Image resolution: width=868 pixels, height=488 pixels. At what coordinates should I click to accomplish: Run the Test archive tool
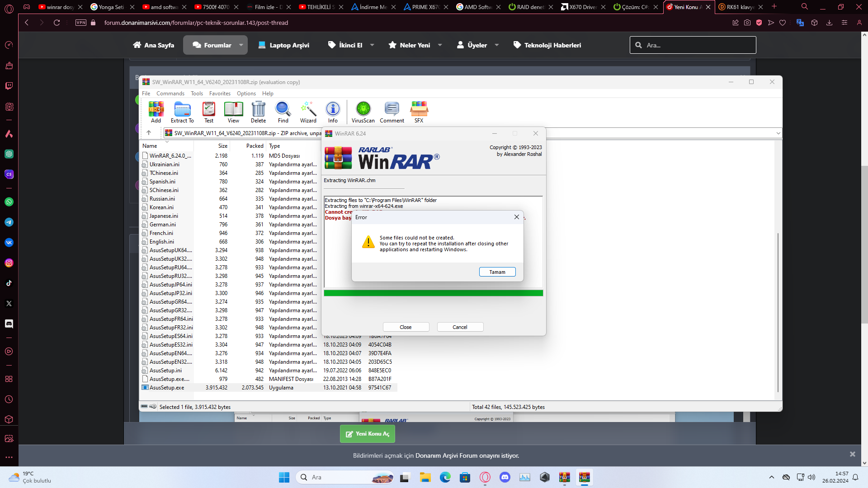(208, 112)
